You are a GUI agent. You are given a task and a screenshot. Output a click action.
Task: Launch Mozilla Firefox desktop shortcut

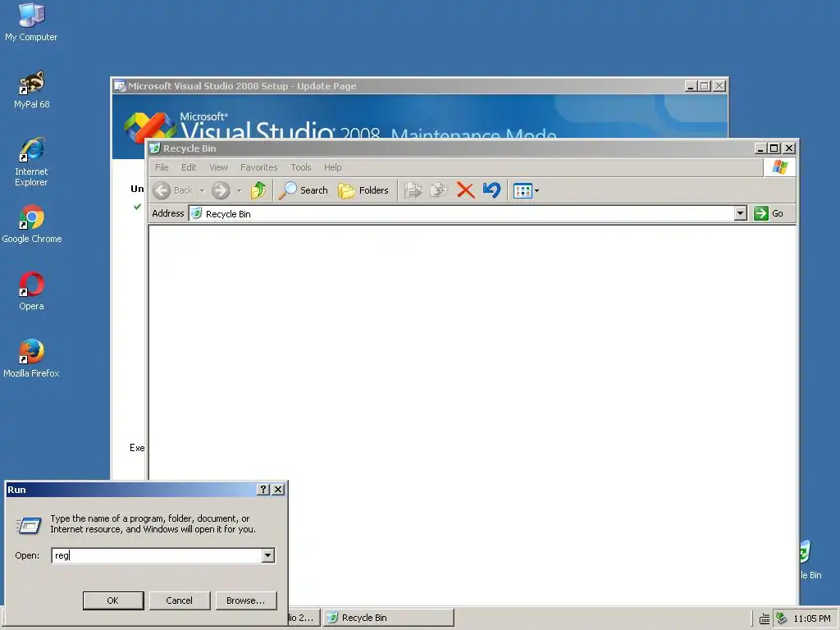click(x=31, y=358)
